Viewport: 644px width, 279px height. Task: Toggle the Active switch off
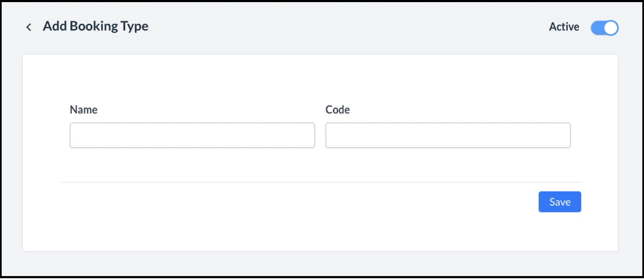(x=604, y=28)
